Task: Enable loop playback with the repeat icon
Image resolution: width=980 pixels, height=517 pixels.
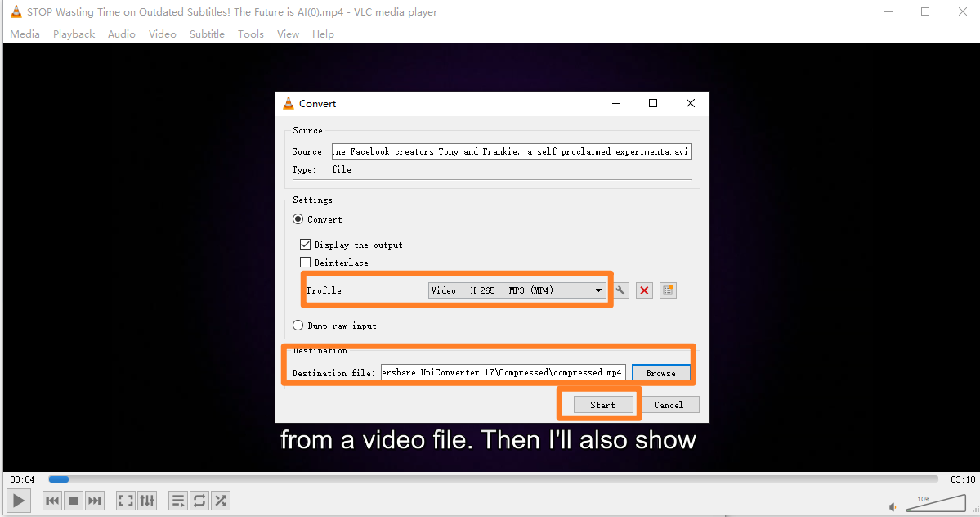Action: point(199,500)
